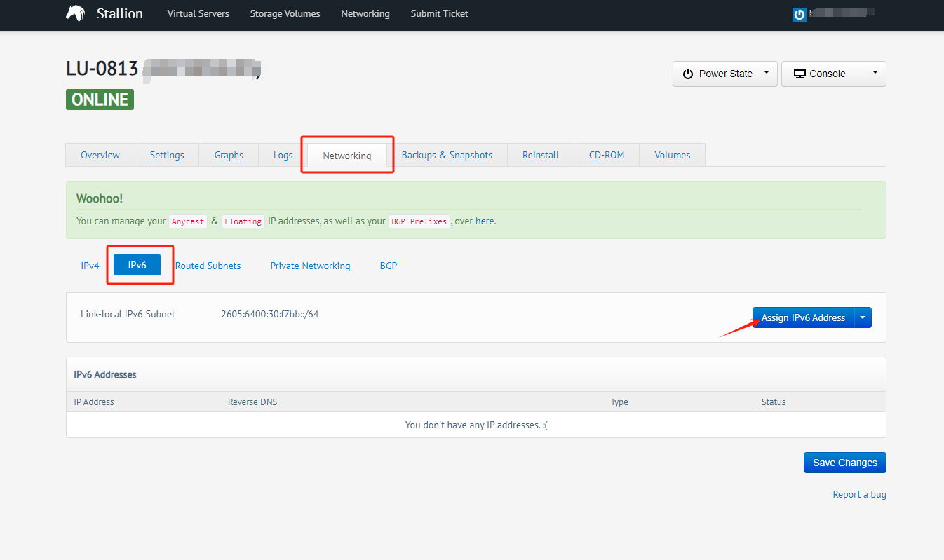Click the Stallion horse logo icon
The height and width of the screenshot is (560, 944).
(x=76, y=14)
